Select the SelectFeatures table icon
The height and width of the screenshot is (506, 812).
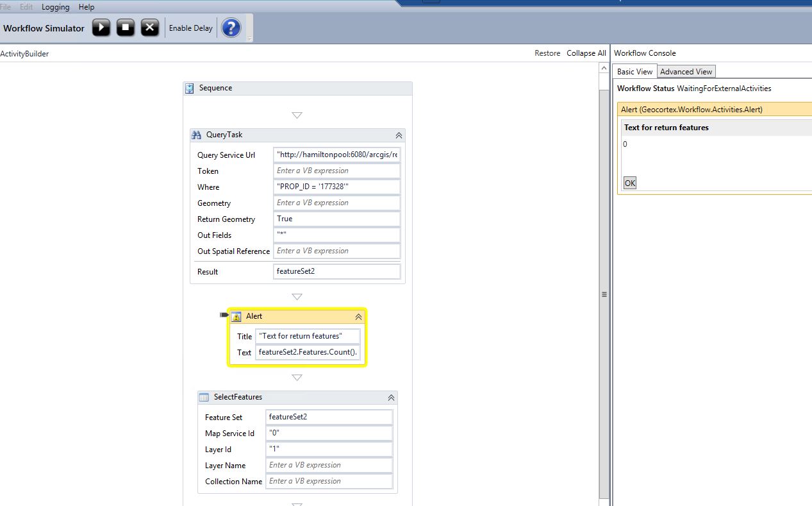[204, 398]
